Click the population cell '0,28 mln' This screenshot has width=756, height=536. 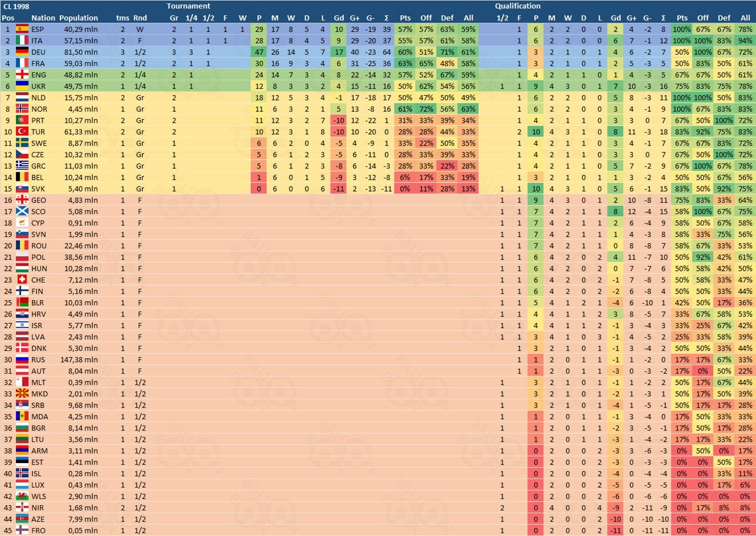point(83,474)
